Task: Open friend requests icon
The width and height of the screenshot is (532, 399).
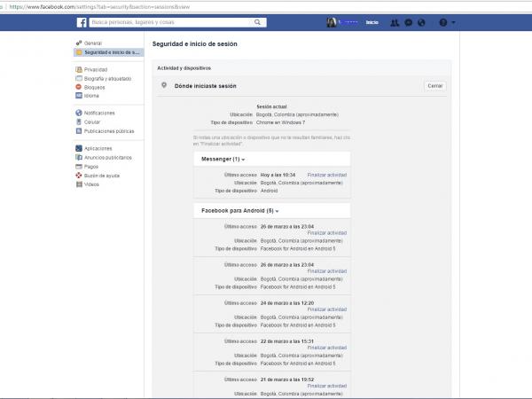Action: click(395, 23)
